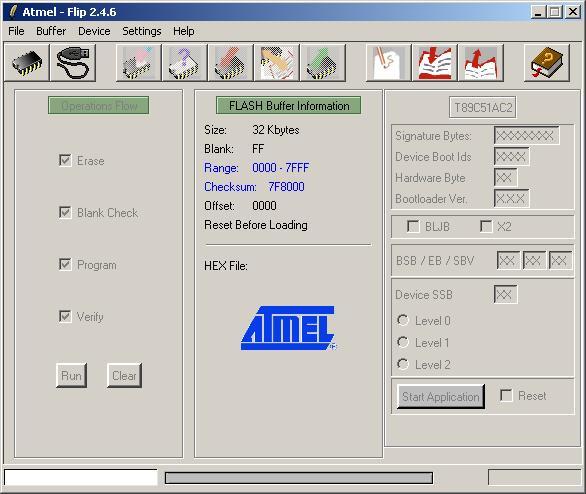Click the Range 0000 - 7FFF text
This screenshot has height=494, width=586.
(256, 168)
